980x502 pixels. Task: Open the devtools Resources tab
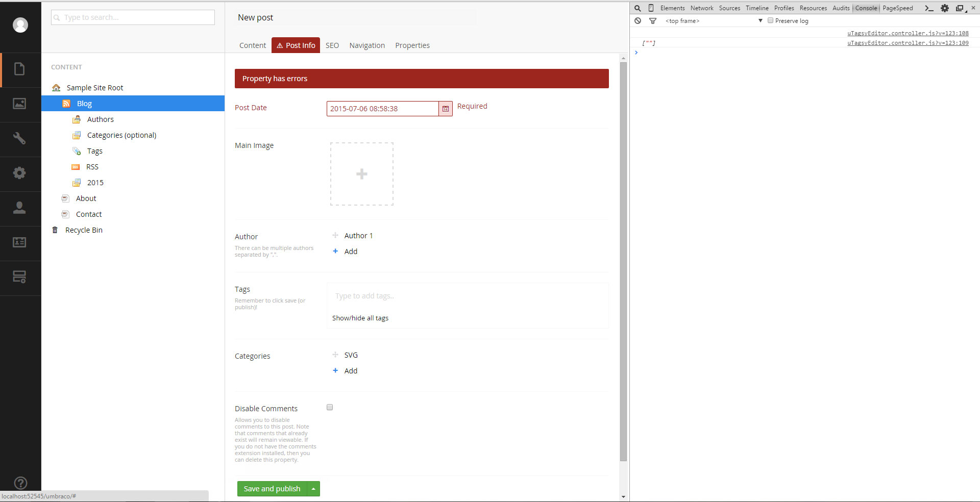tap(813, 8)
